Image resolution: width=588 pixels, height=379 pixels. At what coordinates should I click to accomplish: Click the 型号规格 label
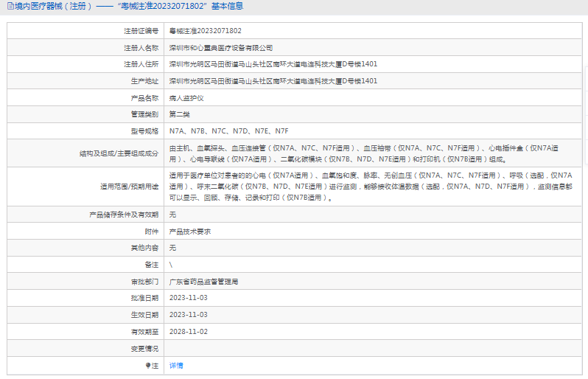pyautogui.click(x=144, y=131)
